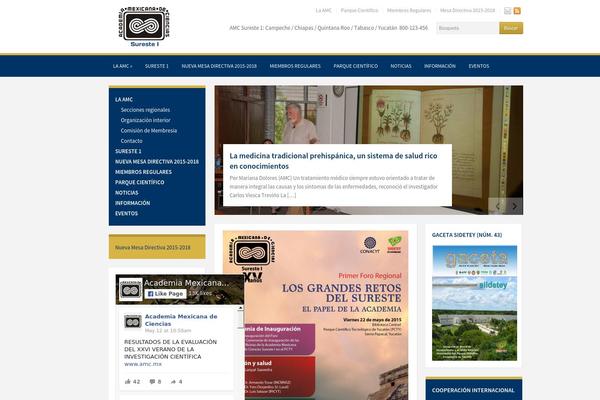Open the Gaceta SIDETEY cover thumbnail
The image size is (600, 400).
click(474, 303)
